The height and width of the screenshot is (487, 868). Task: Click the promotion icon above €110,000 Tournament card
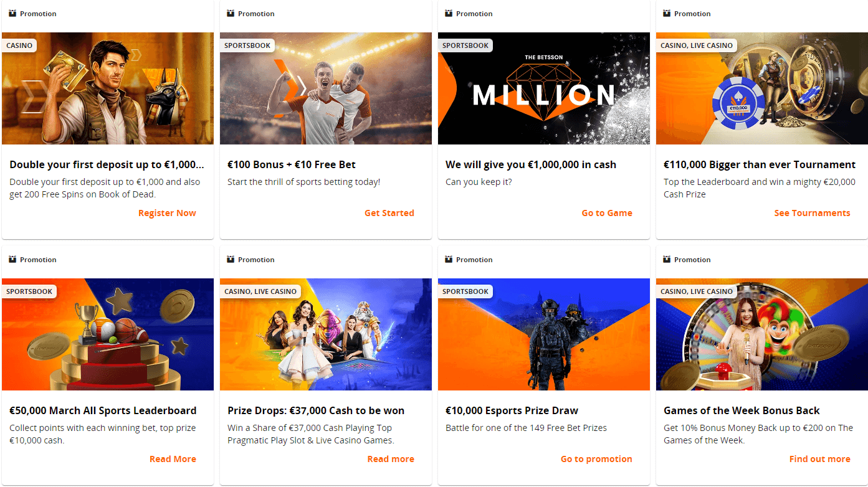tap(667, 14)
